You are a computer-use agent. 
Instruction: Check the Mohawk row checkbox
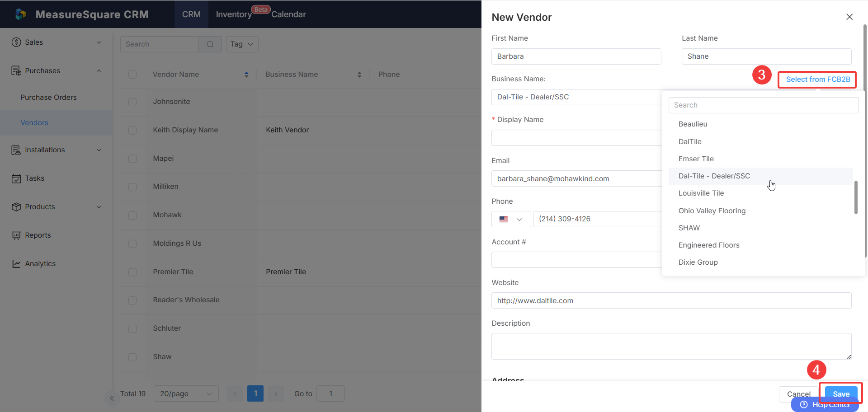pyautogui.click(x=132, y=215)
